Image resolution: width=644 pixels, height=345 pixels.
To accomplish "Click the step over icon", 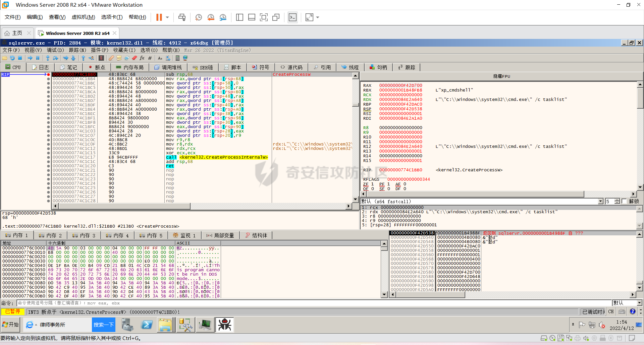I will click(55, 58).
